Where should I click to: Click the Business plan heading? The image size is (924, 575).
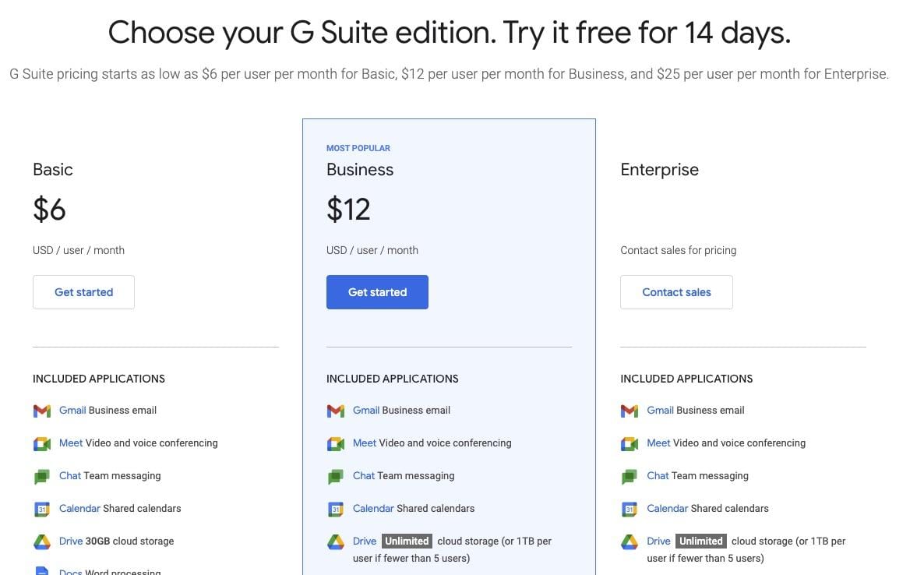pyautogui.click(x=360, y=169)
